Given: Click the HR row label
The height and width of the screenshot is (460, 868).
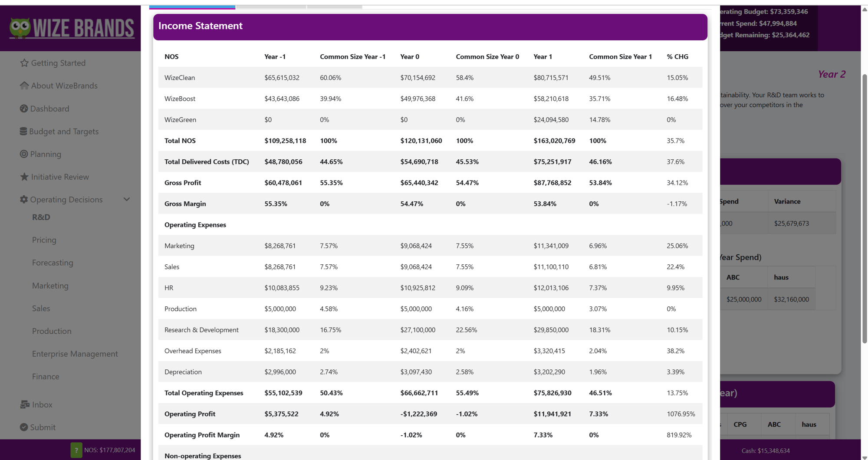Looking at the screenshot, I should (x=169, y=288).
